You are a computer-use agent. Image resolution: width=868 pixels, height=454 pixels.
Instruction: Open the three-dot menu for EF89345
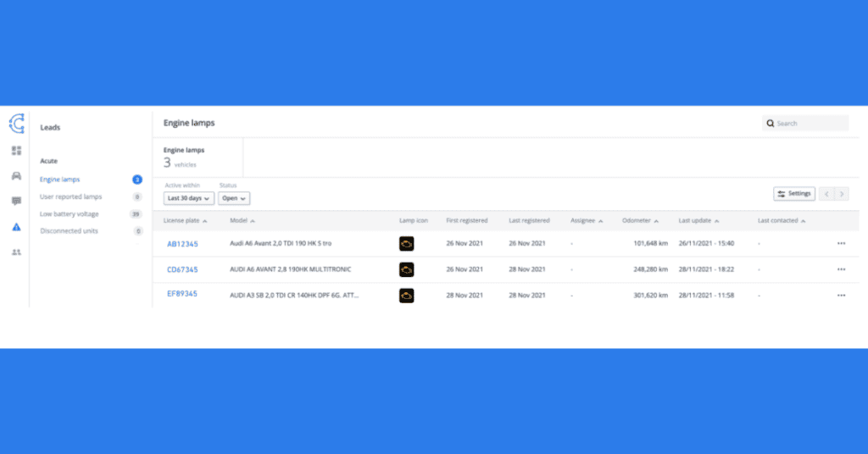[x=841, y=295]
